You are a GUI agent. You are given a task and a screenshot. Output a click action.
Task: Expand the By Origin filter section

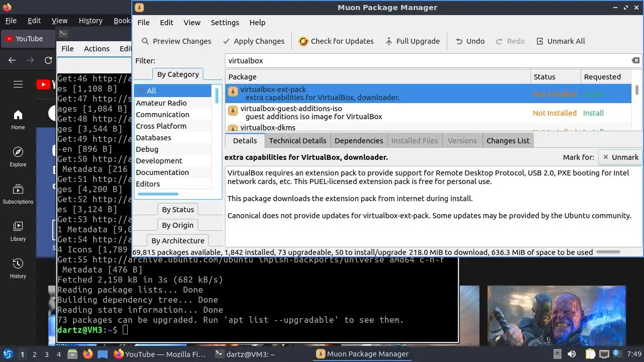(178, 225)
